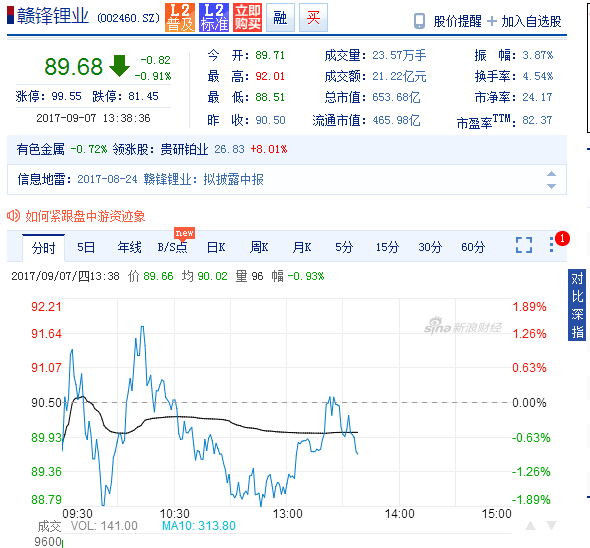
Task: Show next news with down arrow
Action: (551, 186)
